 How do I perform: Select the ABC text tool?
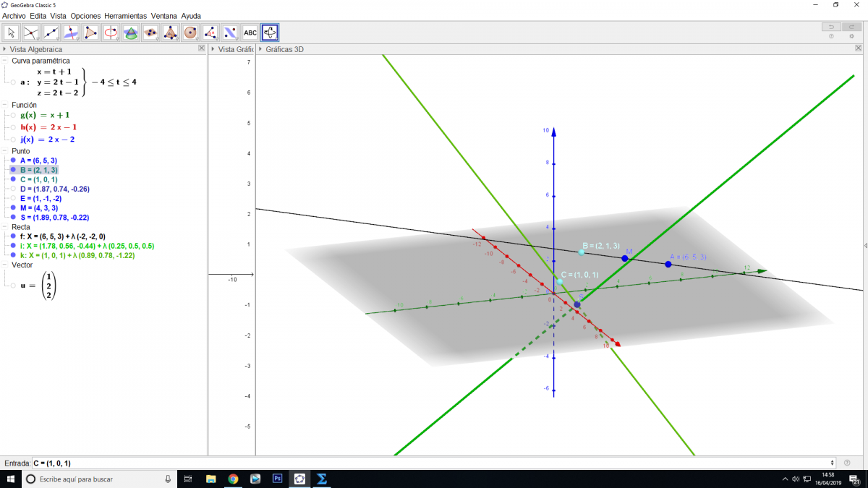point(250,33)
